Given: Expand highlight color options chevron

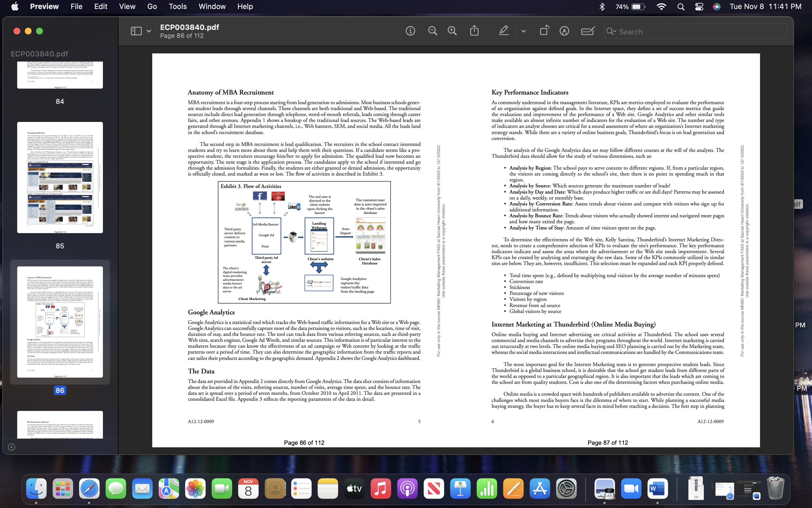Looking at the screenshot, I should 524,31.
